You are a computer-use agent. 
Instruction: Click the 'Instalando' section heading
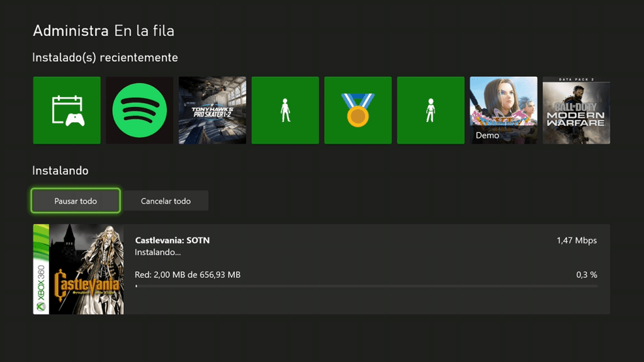pyautogui.click(x=60, y=171)
